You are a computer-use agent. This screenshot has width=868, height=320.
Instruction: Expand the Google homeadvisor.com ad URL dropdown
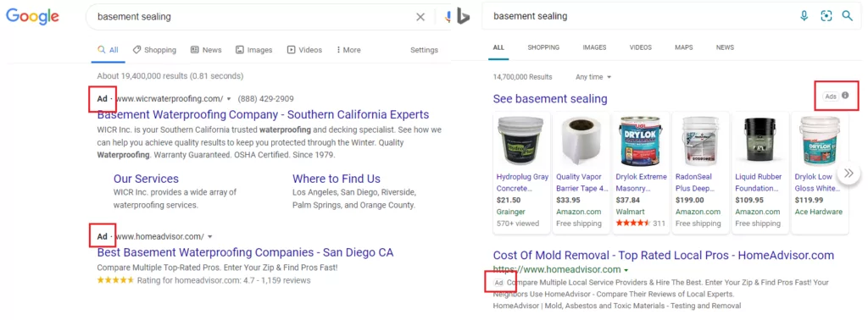tap(210, 237)
